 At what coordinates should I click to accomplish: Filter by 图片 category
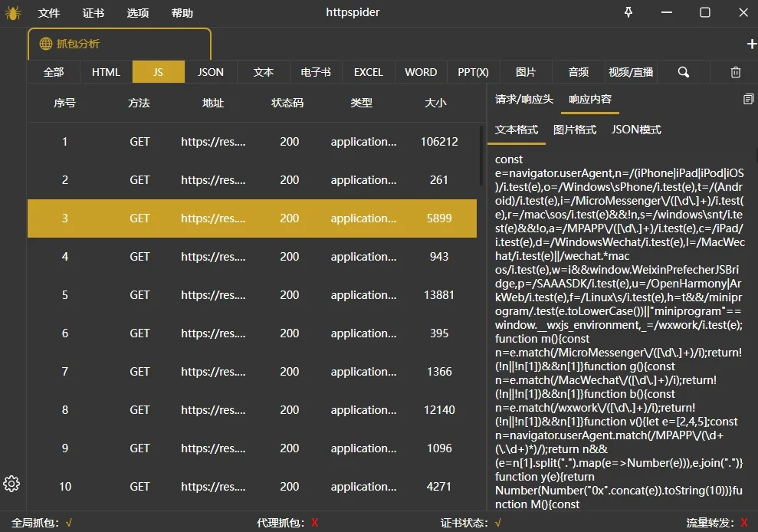pos(526,72)
